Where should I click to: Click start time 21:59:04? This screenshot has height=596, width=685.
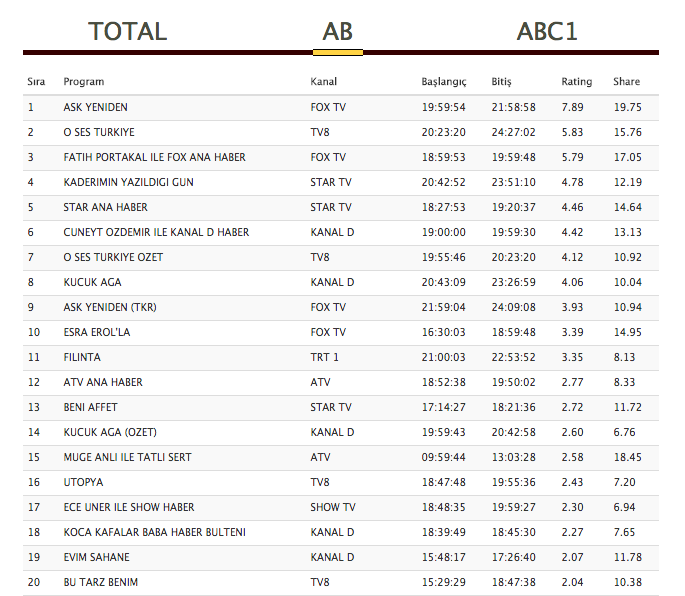tap(443, 307)
